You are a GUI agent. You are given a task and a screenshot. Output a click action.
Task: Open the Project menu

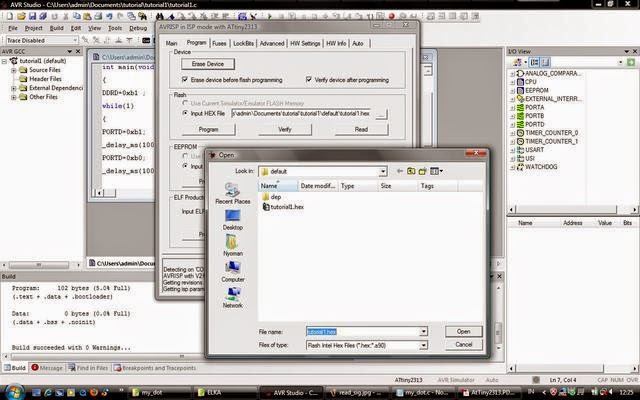(33, 28)
